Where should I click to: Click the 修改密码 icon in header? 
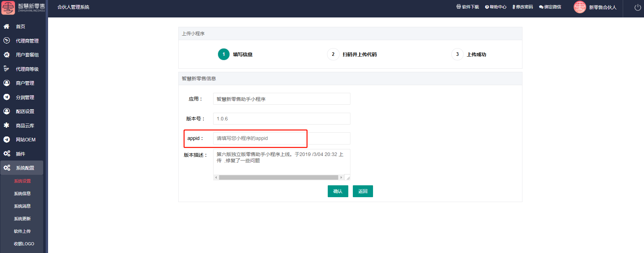point(514,7)
